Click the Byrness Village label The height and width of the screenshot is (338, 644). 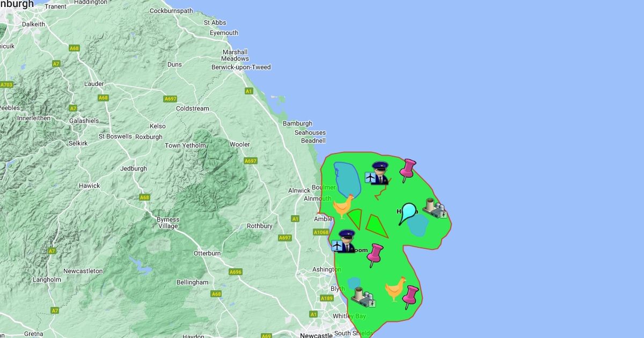pyautogui.click(x=167, y=223)
